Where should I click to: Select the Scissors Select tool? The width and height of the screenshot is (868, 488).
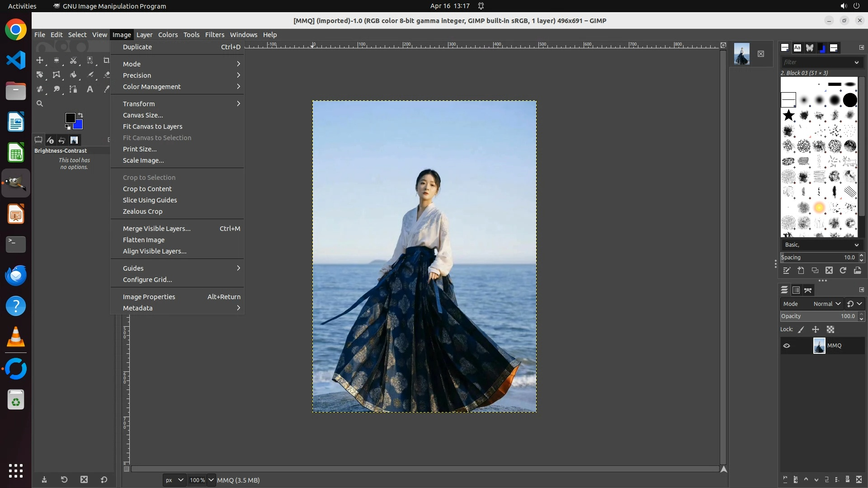pyautogui.click(x=73, y=61)
